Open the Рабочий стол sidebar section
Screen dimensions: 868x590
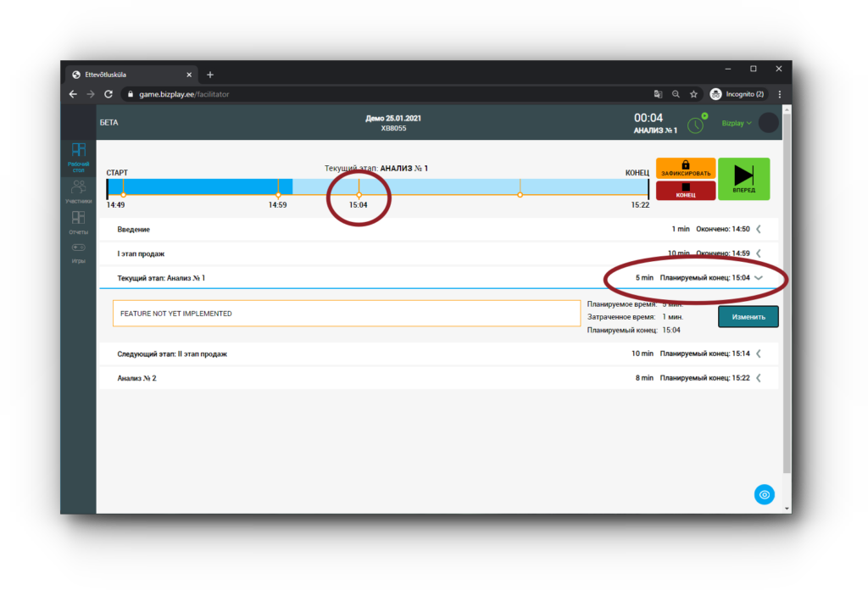[x=78, y=157]
